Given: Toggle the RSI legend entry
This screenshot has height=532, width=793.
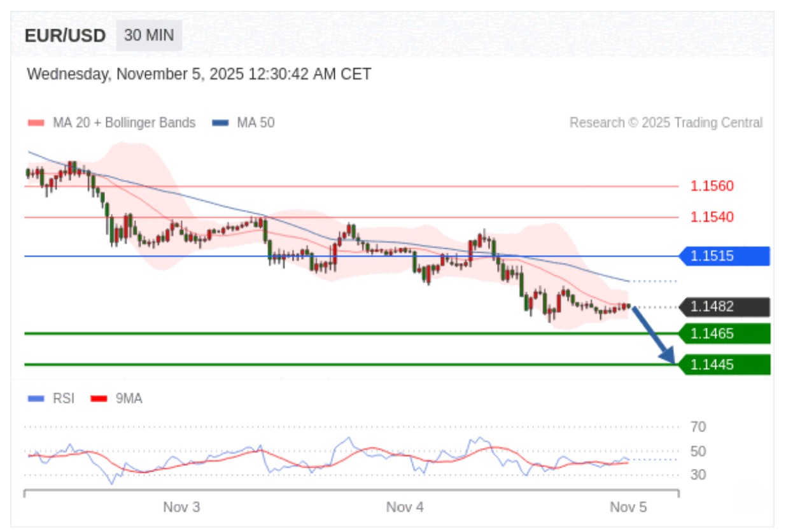Looking at the screenshot, I should coord(52,399).
